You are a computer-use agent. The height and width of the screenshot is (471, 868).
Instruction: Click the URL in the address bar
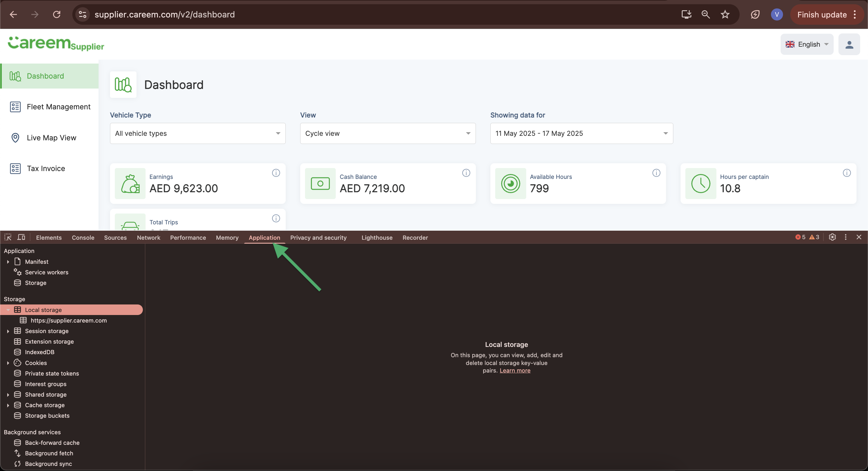[165, 14]
